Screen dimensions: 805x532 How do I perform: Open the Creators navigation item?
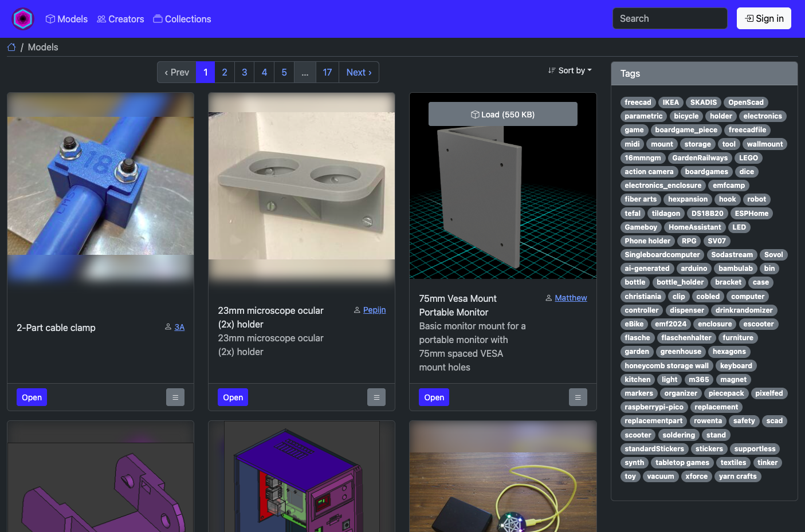(120, 19)
